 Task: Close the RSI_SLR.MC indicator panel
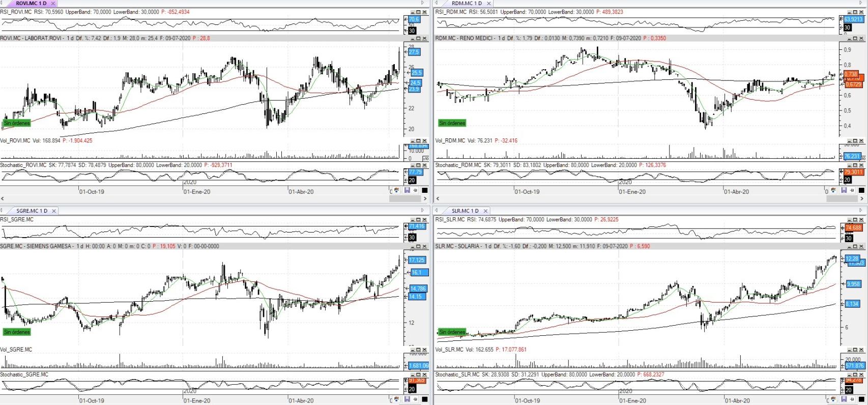[x=860, y=219]
